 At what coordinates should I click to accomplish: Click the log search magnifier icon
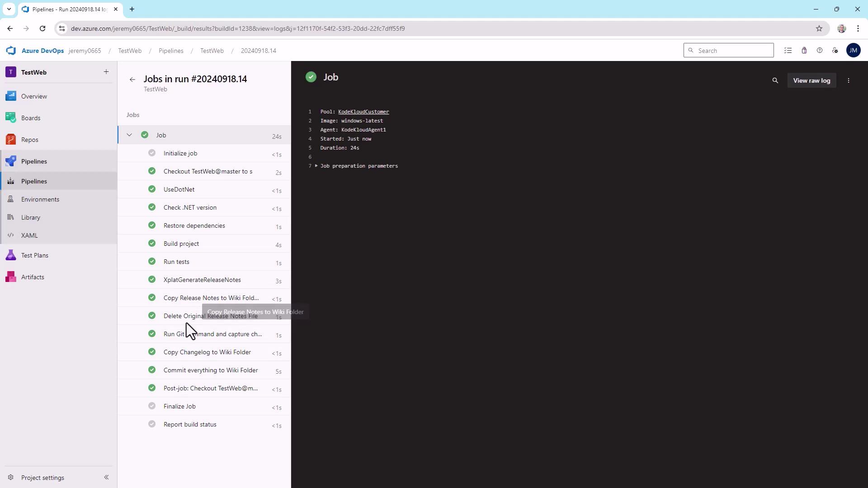click(775, 80)
